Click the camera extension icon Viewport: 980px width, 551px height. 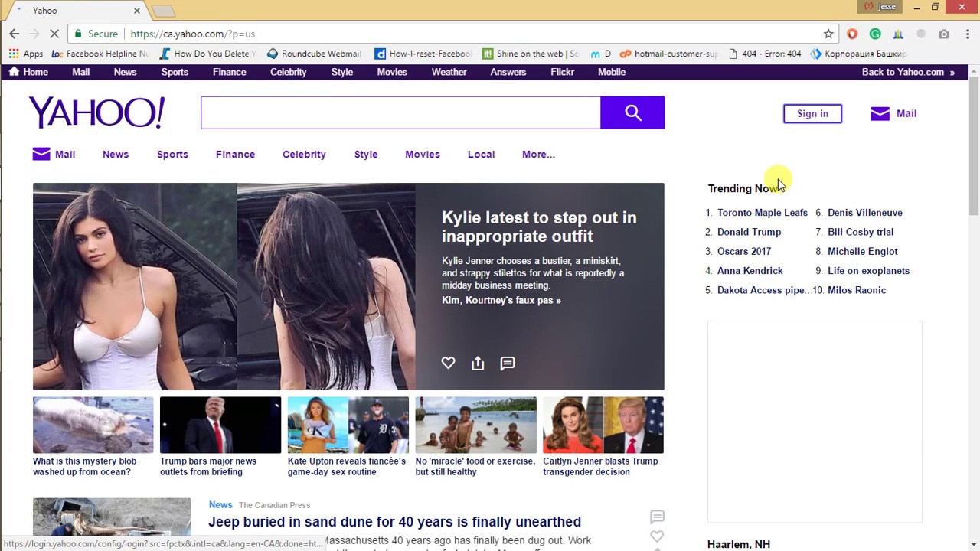[x=944, y=34]
